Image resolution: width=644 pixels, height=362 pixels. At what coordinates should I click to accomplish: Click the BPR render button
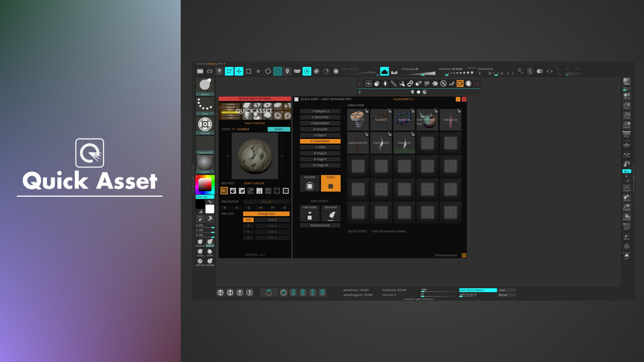coord(626,81)
